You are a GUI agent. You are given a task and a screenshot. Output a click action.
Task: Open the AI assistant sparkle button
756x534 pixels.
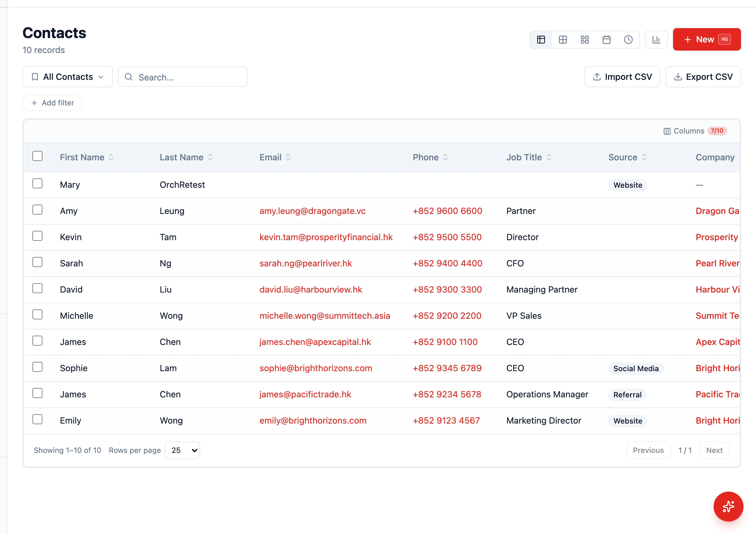tap(728, 506)
